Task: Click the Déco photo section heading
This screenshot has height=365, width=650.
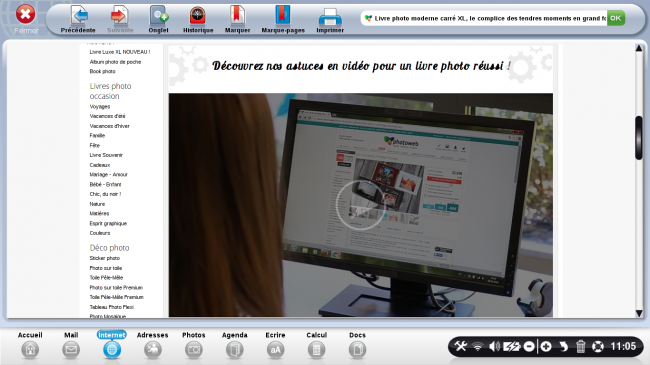Action: (109, 248)
